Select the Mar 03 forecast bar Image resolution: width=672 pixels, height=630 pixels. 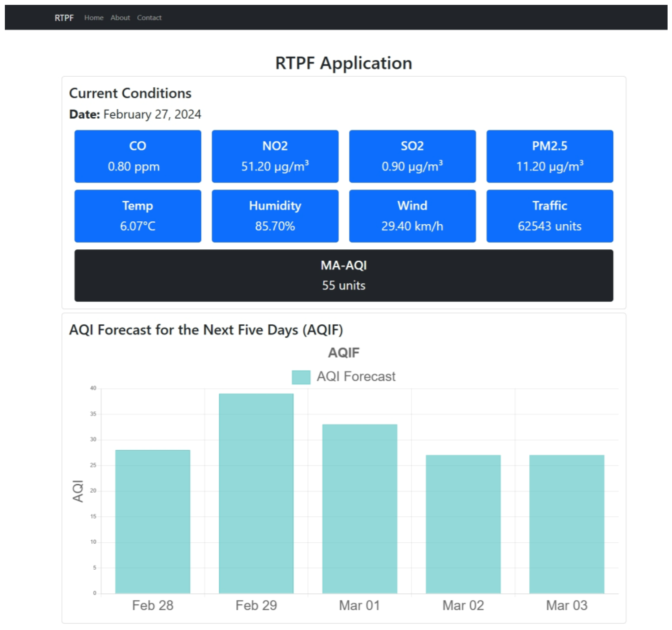(x=566, y=524)
